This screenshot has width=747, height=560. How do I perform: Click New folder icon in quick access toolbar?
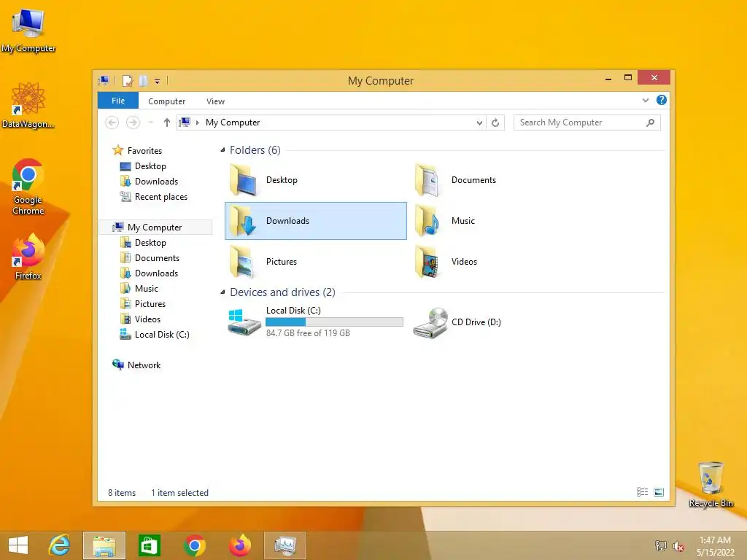click(143, 81)
